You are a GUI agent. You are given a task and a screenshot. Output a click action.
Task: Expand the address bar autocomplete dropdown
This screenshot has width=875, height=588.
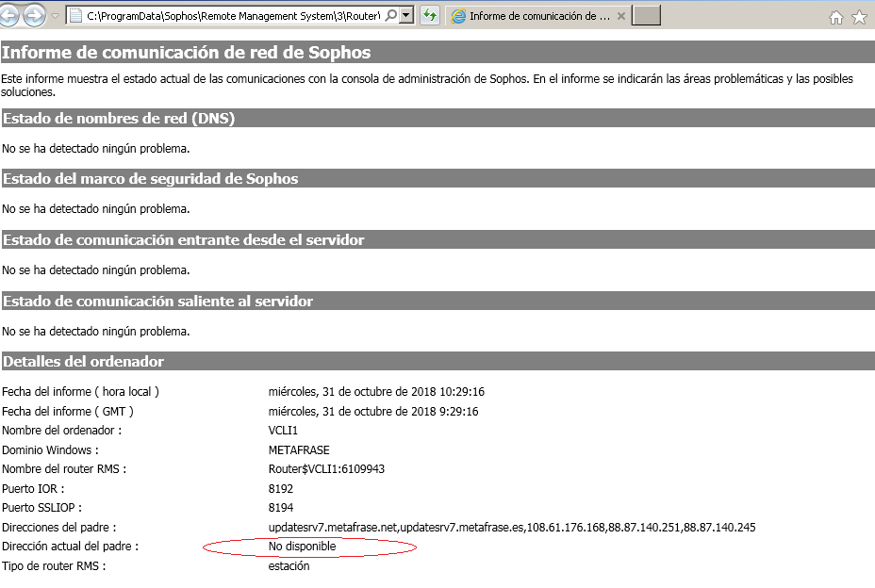pos(407,16)
